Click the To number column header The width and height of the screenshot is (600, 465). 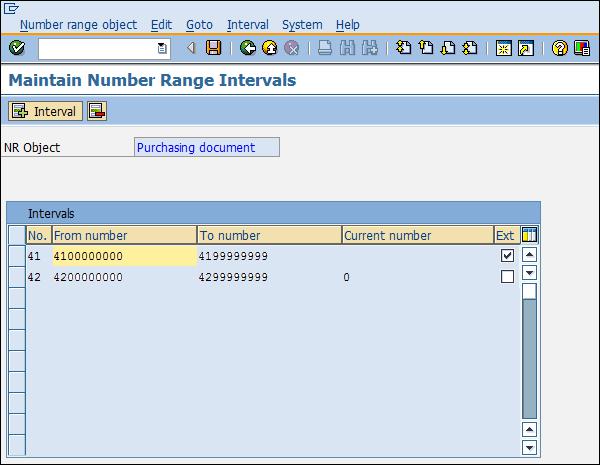[x=269, y=235]
